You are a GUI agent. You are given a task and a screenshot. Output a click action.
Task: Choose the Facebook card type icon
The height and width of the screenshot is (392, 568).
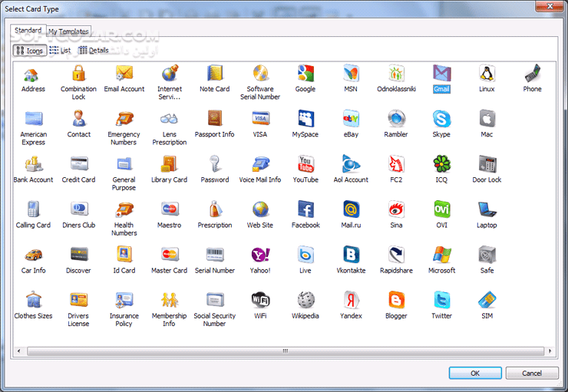(305, 209)
